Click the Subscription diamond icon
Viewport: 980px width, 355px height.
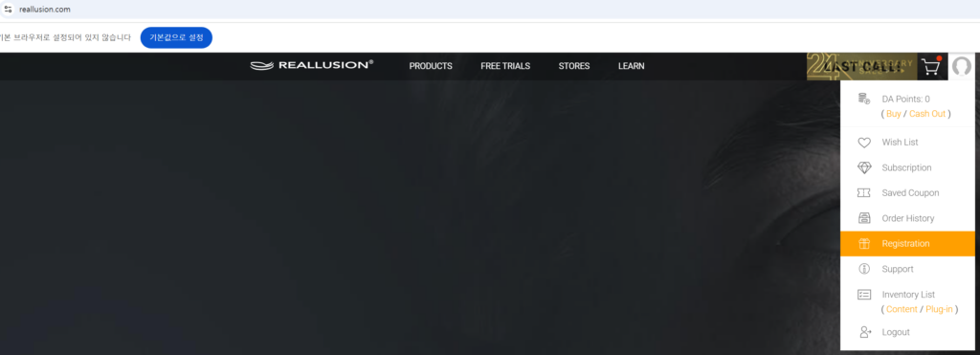864,167
